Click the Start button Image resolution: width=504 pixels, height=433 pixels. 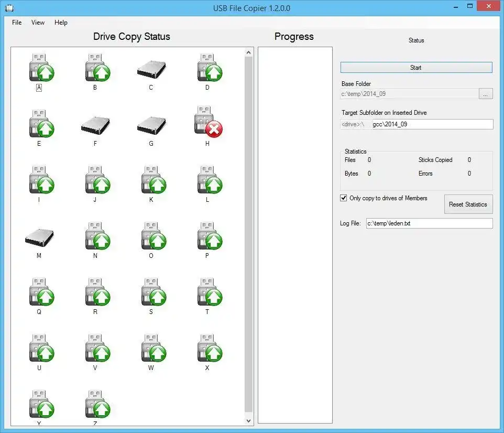coord(417,68)
